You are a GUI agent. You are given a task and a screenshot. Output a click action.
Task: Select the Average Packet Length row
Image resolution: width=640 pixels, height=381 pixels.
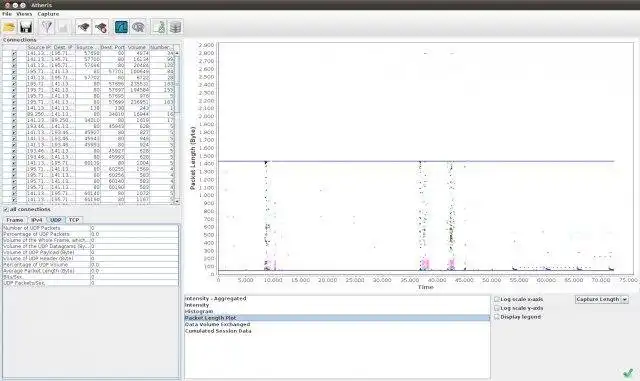click(x=91, y=271)
